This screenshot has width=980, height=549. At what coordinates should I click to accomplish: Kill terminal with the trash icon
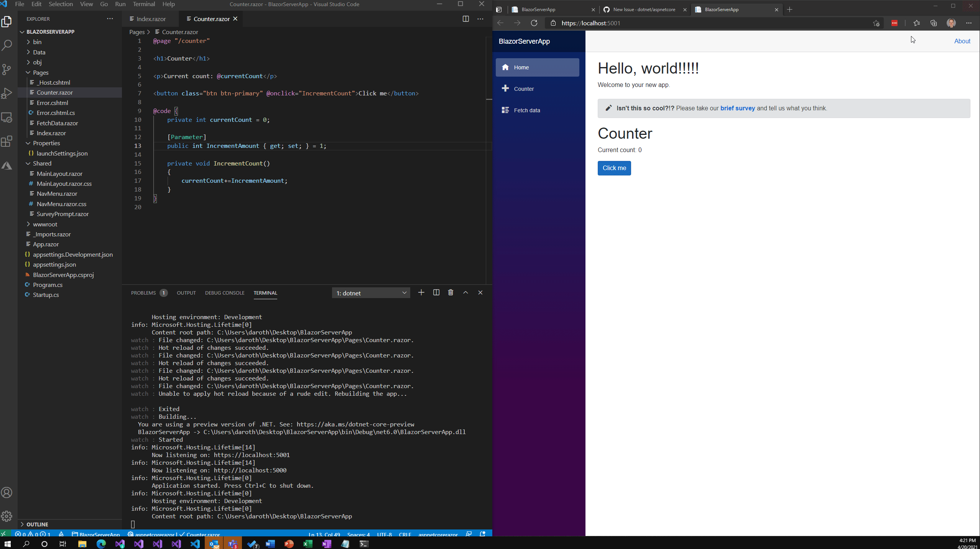click(451, 293)
